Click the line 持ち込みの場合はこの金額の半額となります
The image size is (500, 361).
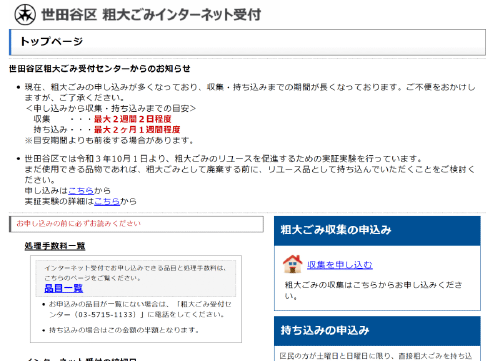[x=124, y=330]
